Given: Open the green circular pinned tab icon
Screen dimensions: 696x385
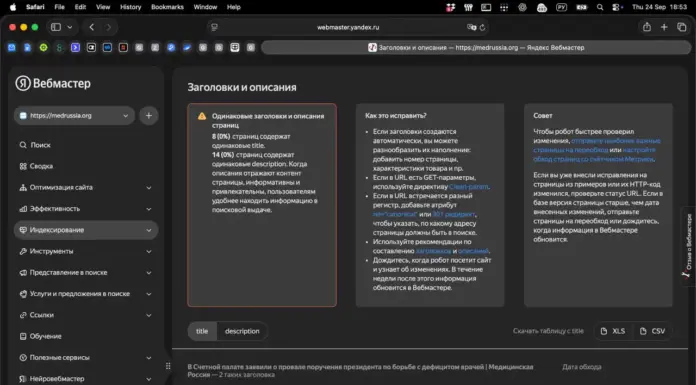Looking at the screenshot, I should coord(44,48).
